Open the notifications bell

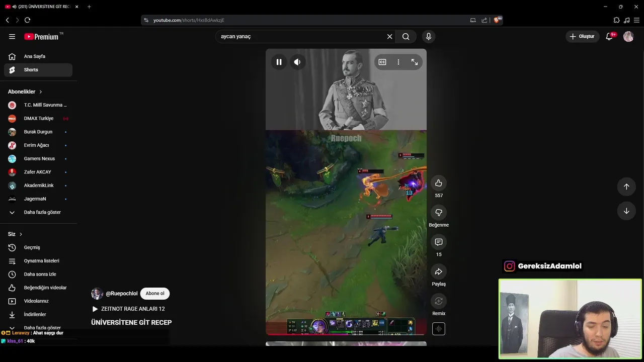pos(609,36)
